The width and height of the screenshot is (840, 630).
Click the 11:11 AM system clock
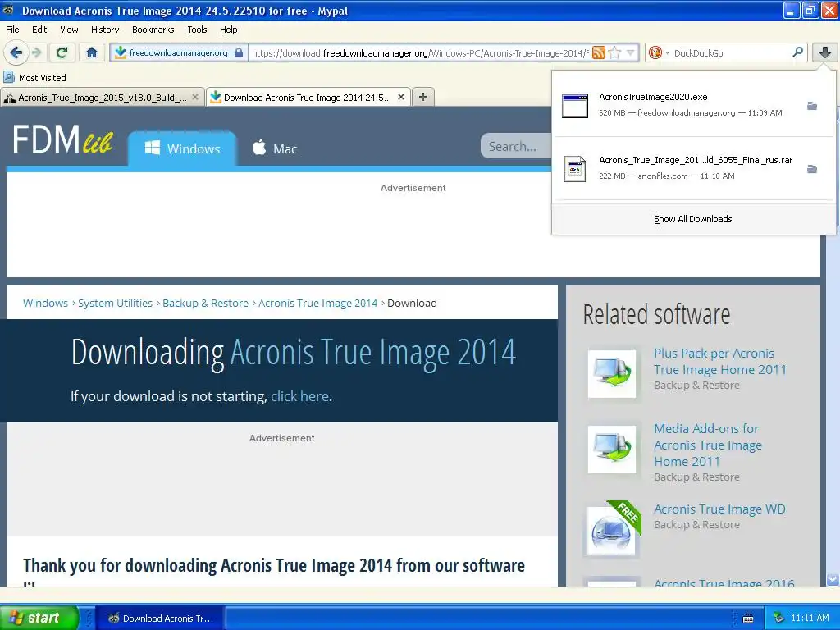click(810, 619)
